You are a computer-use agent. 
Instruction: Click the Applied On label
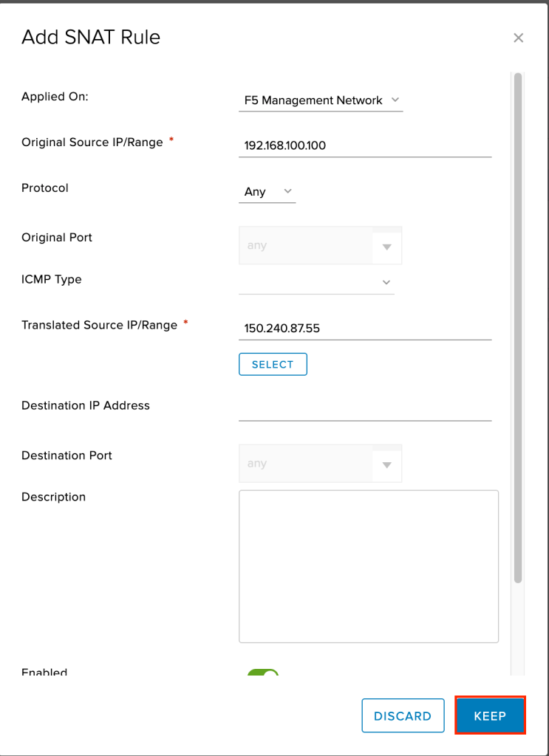coord(55,97)
